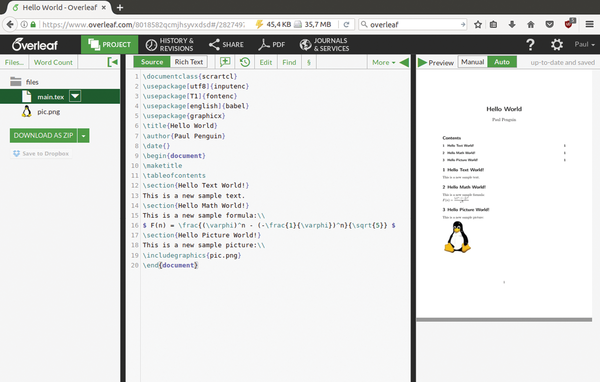The height and width of the screenshot is (382, 600).
Task: Click the Pocket icon in browser toolbar
Action: [549, 24]
